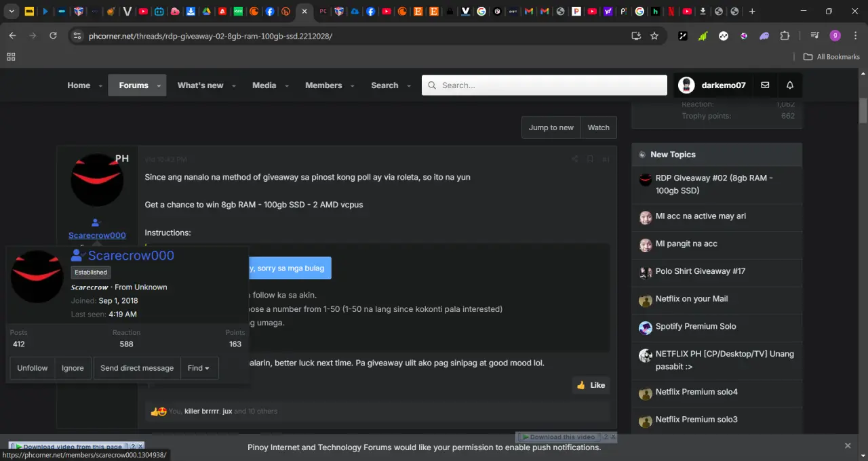868x461 pixels.
Task: Click the Jump to new button
Action: (551, 127)
